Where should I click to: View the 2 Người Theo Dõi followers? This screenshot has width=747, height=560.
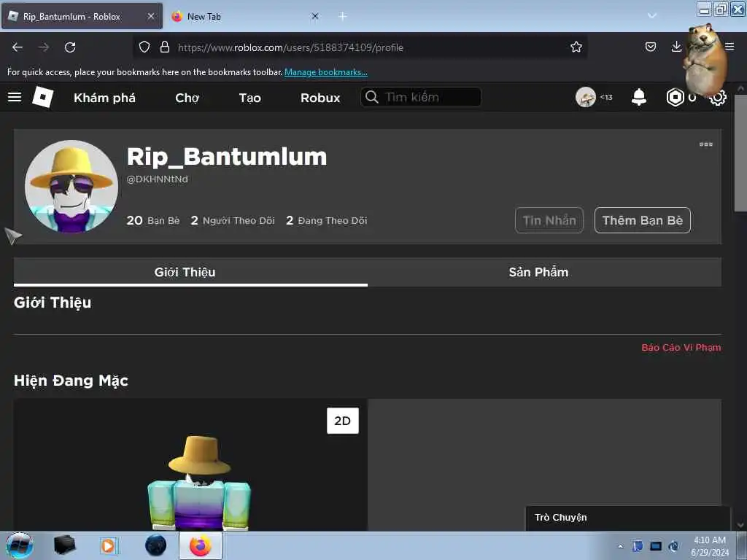point(233,220)
